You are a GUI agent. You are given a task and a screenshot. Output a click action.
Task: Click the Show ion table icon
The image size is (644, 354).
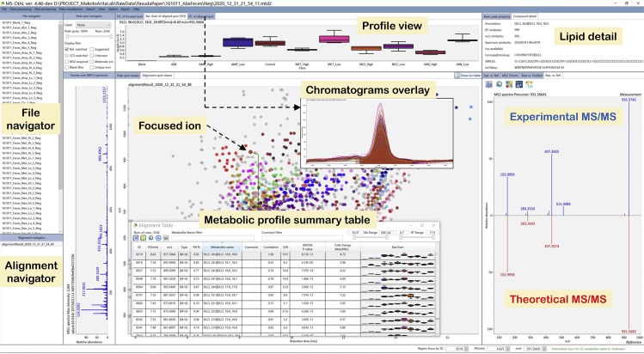[457, 76]
